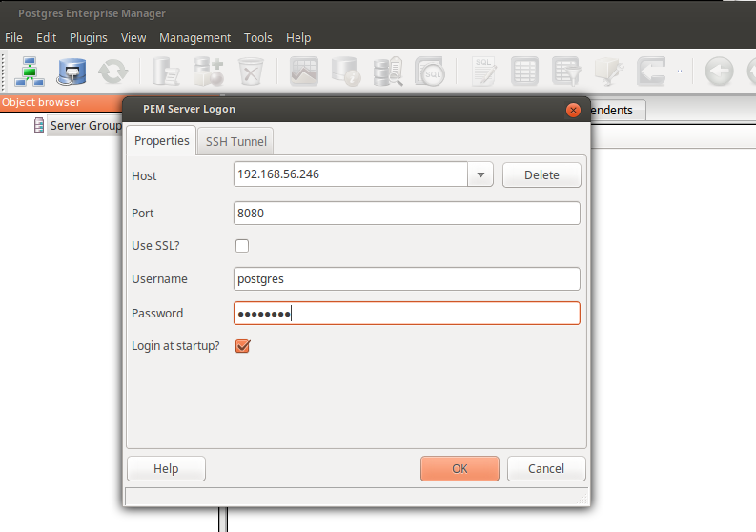756x532 pixels.
Task: Select the Dependents tab behind the dialog
Action: point(617,111)
